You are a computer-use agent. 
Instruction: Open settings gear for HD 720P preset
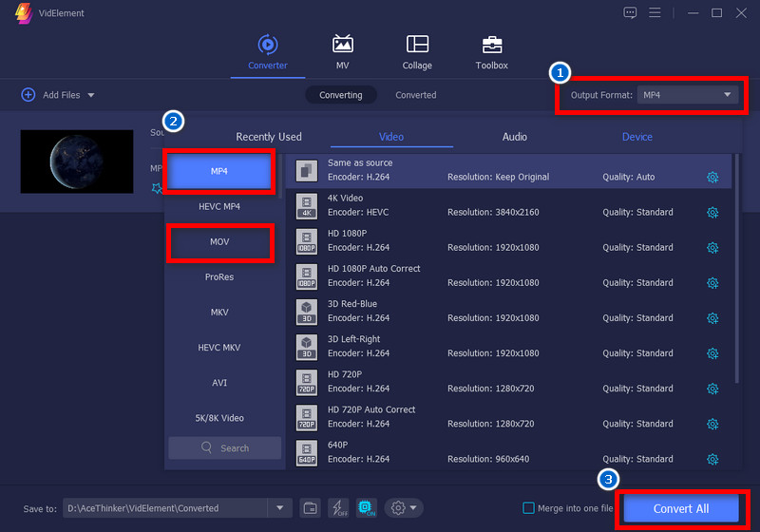point(712,389)
